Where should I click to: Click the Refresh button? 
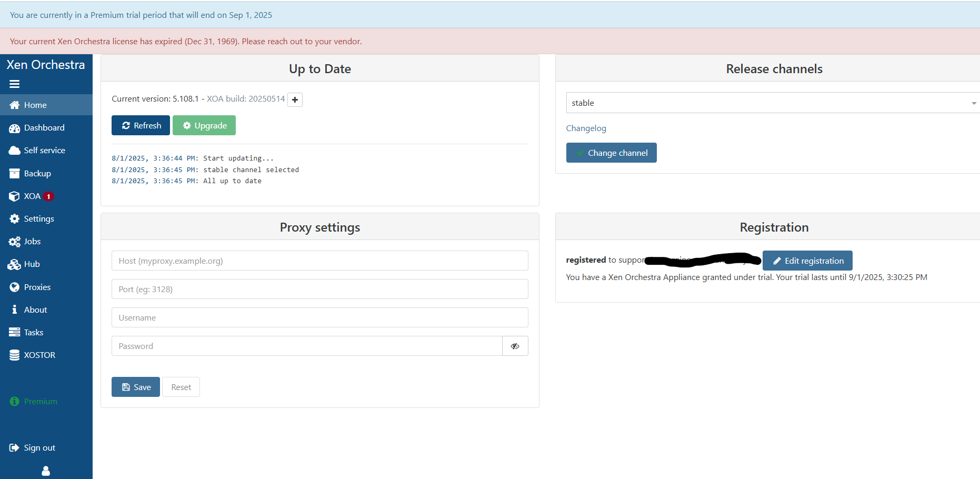click(141, 125)
